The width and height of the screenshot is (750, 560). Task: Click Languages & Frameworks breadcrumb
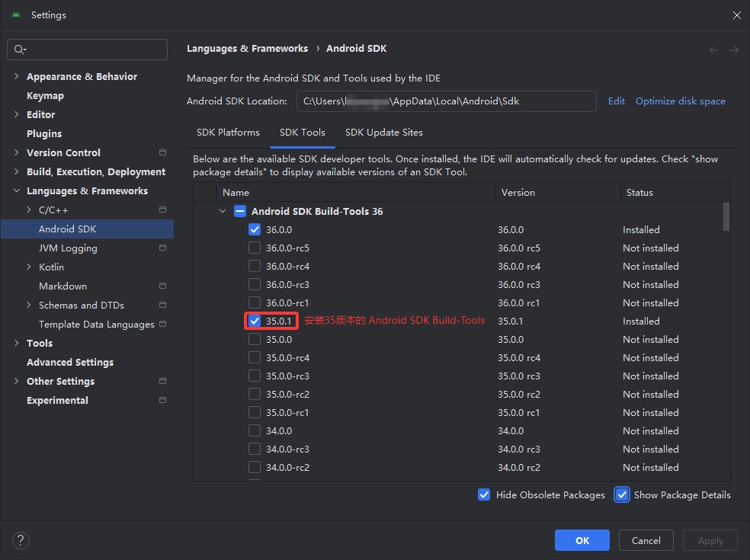(x=247, y=48)
